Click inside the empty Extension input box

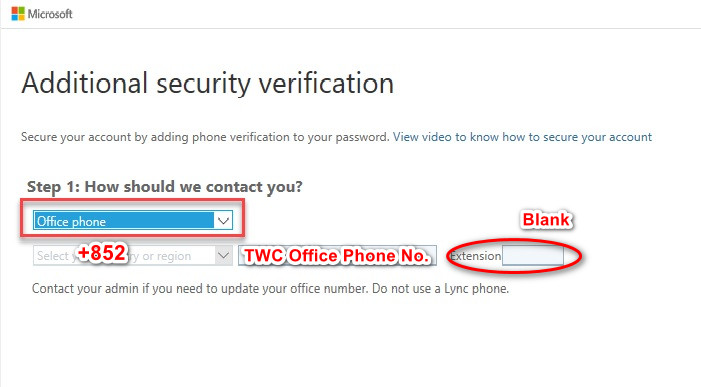pos(533,256)
